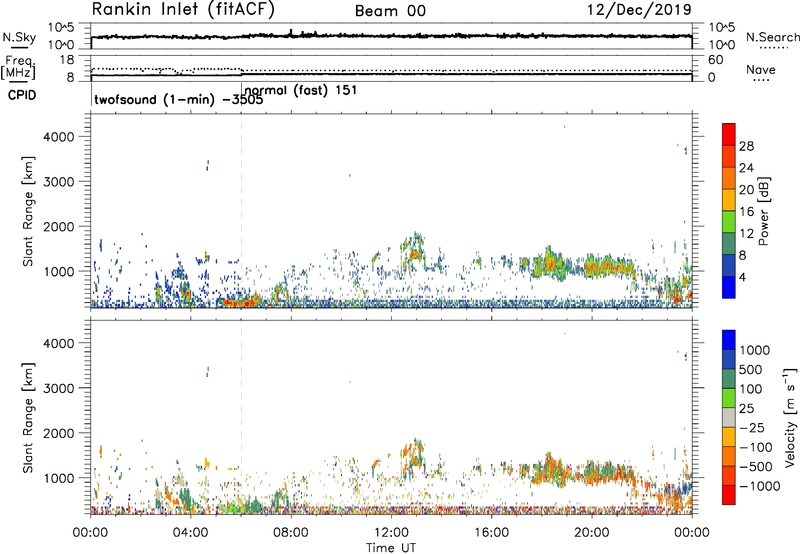Click the dashed CPID change line in power panel
The height and width of the screenshot is (554, 800).
tap(241, 211)
